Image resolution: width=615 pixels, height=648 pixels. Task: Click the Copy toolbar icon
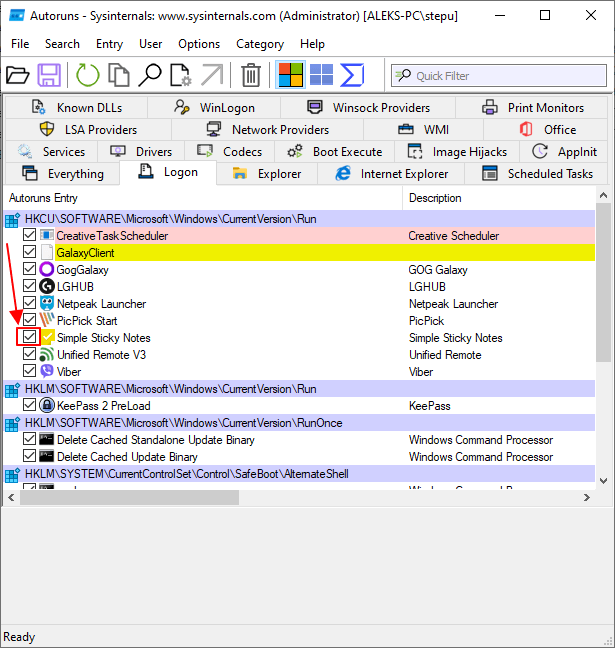pos(119,75)
